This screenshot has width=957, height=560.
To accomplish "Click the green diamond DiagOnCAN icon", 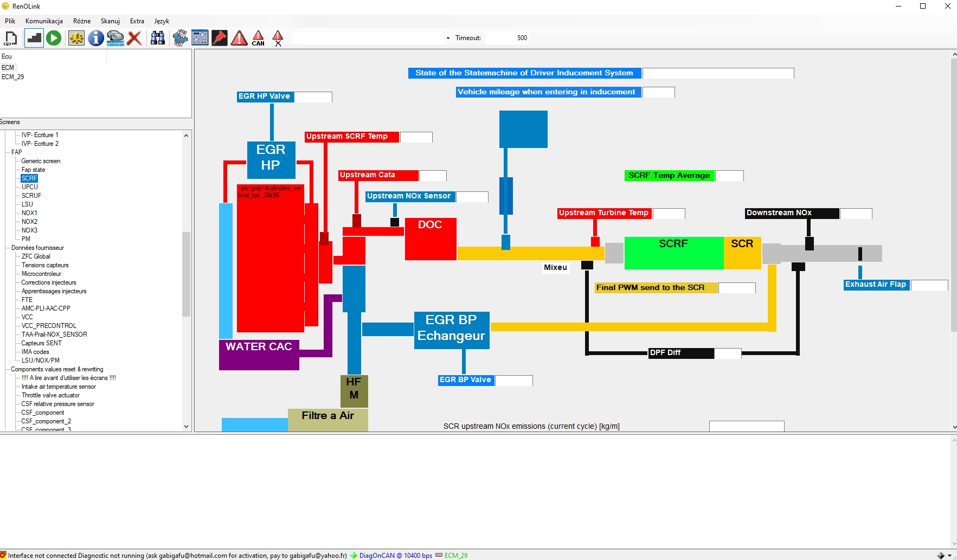I will pos(354,555).
